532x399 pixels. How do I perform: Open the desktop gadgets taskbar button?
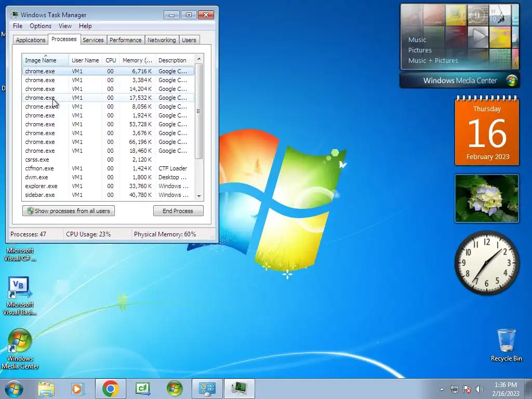207,389
